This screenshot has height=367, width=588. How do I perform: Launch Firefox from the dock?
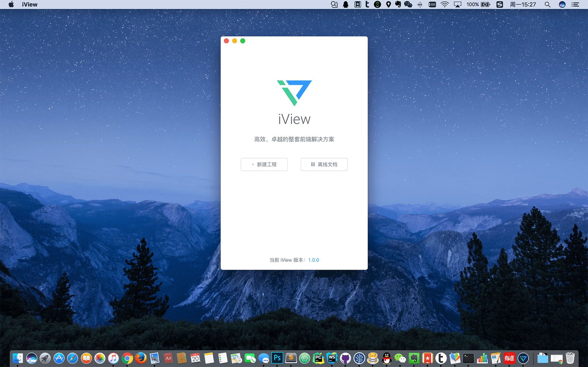141,358
